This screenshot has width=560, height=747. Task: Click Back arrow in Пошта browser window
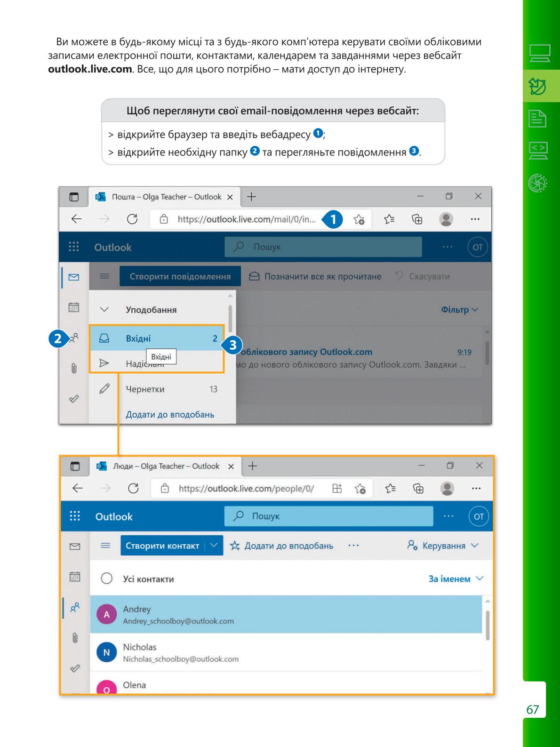[76, 219]
